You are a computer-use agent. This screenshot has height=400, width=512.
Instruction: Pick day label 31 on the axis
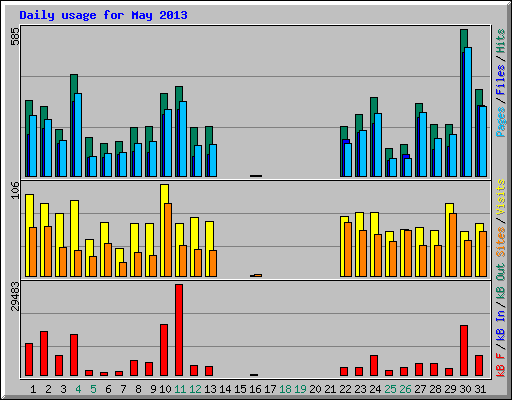[x=480, y=389]
